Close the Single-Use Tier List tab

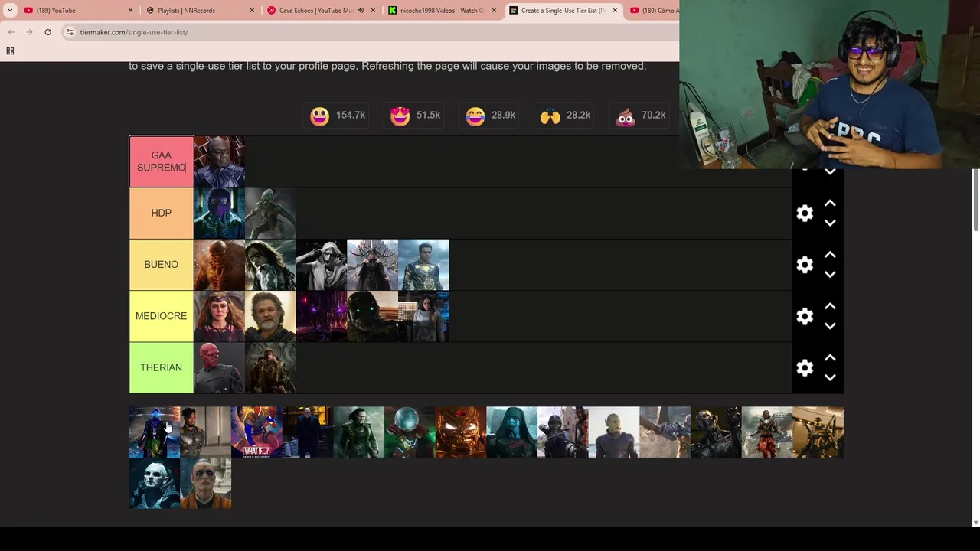pyautogui.click(x=615, y=11)
